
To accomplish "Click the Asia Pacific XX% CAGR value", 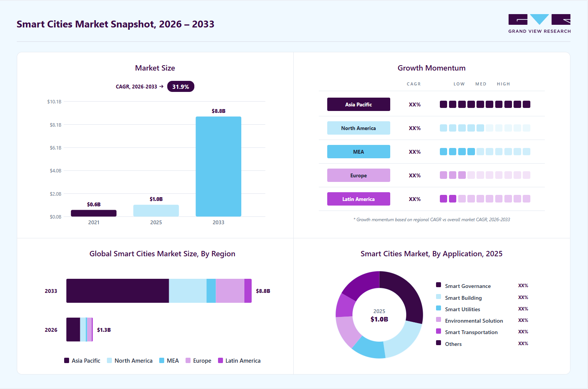I will [x=415, y=104].
